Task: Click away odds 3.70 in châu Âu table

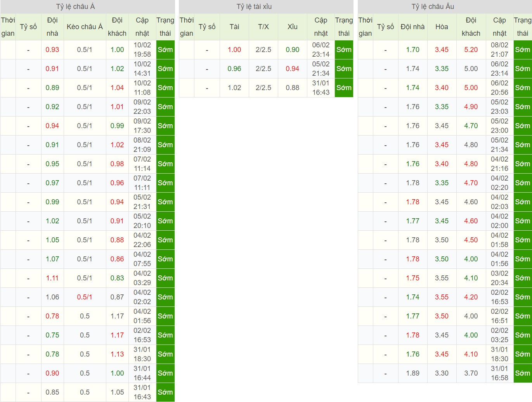Action: point(471,373)
